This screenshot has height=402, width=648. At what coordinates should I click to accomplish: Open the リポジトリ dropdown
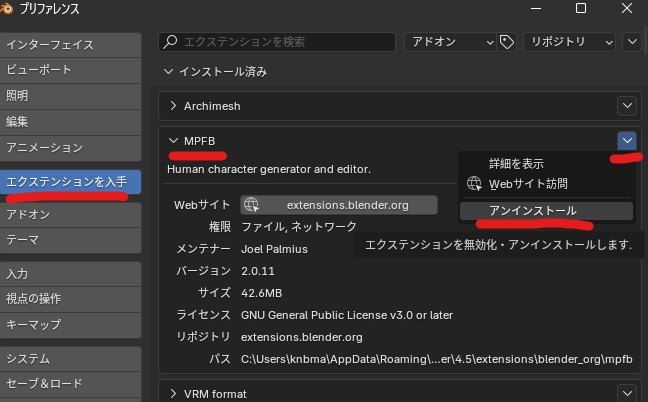pos(567,41)
